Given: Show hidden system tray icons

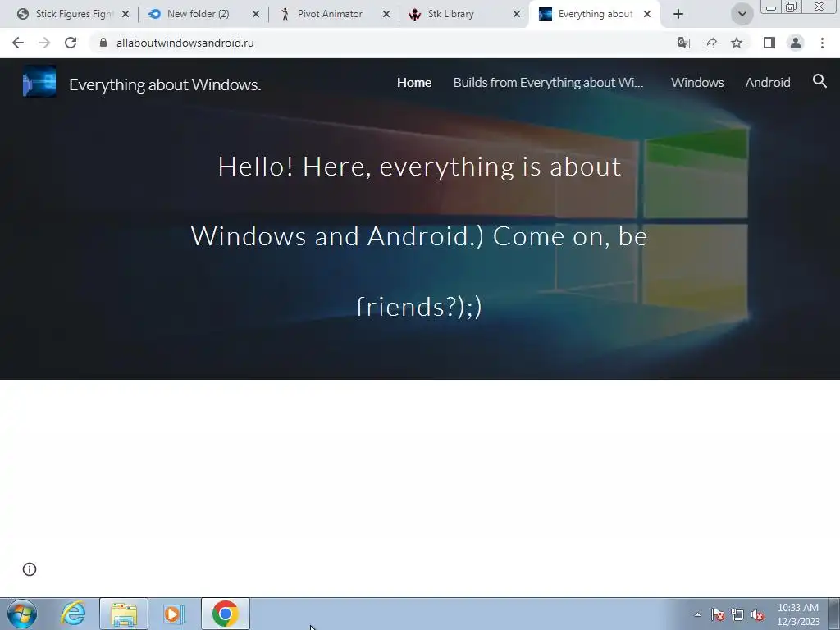Looking at the screenshot, I should [697, 614].
